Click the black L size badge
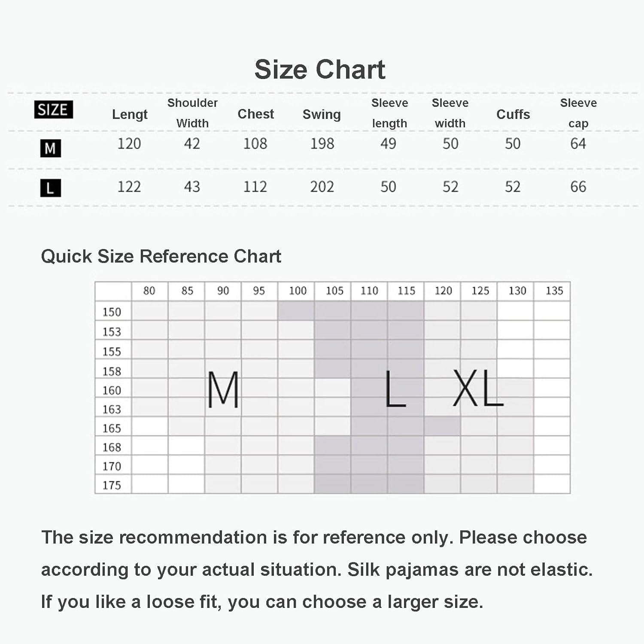Viewport: 644px width, 644px height. click(50, 188)
